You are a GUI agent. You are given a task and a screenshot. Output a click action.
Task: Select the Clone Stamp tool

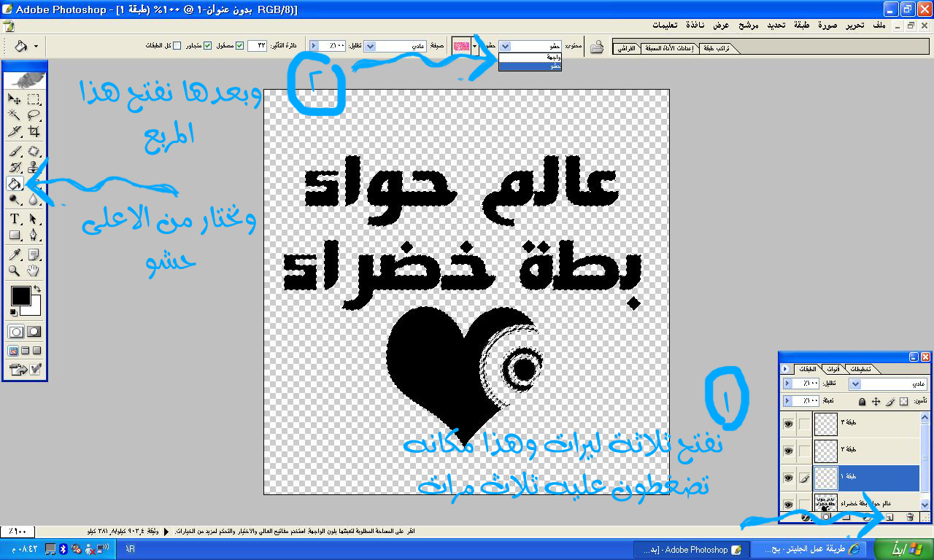coord(34,168)
